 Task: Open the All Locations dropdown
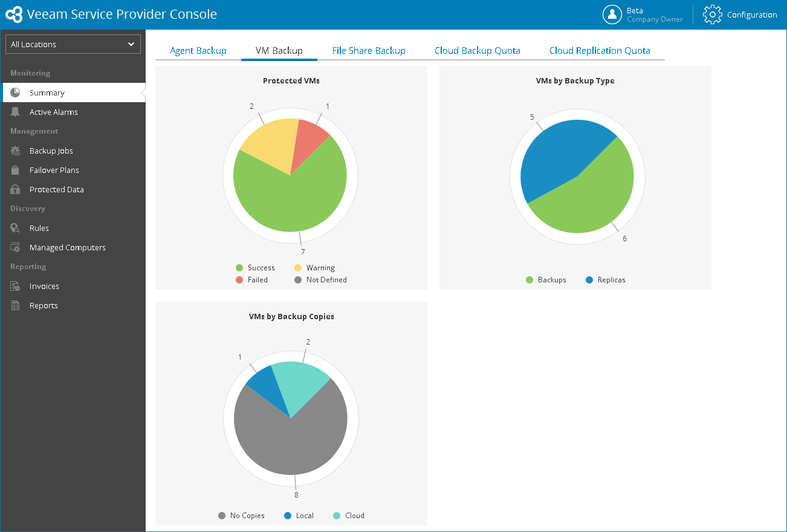[73, 44]
